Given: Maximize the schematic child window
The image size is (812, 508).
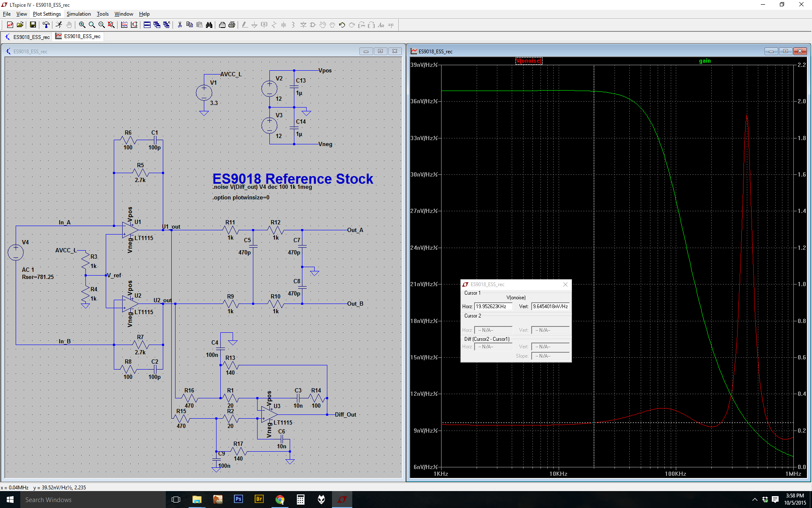Looking at the screenshot, I should pyautogui.click(x=380, y=51).
